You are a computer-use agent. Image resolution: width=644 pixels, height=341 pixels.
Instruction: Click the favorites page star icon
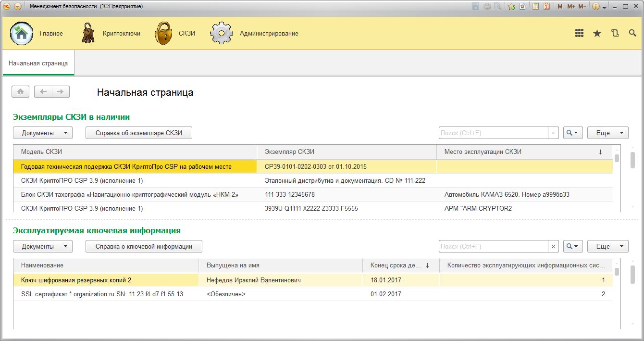point(522,6)
